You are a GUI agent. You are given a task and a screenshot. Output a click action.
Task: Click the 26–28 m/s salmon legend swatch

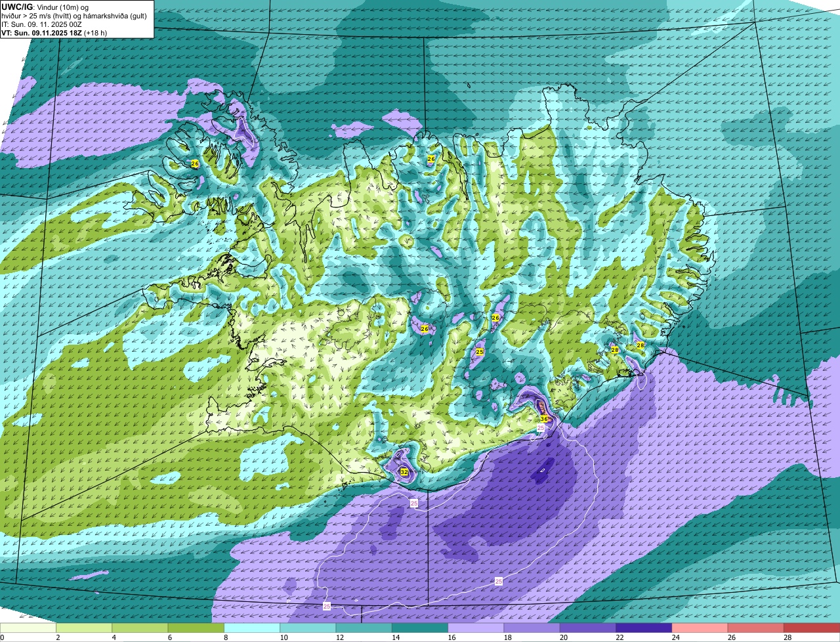click(x=756, y=628)
